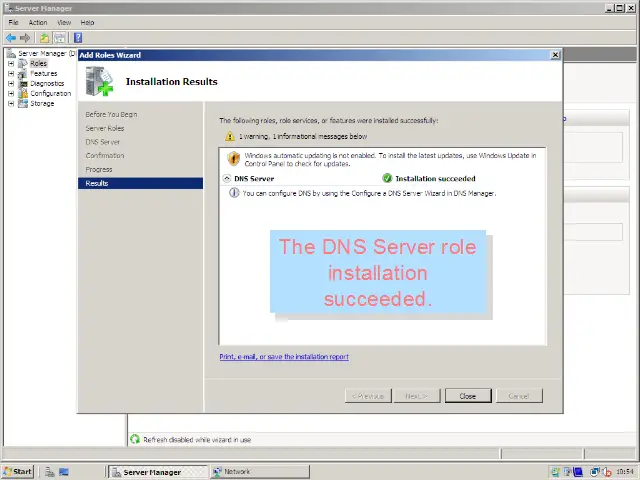Open the View menu
The height and width of the screenshot is (480, 640).
64,22
